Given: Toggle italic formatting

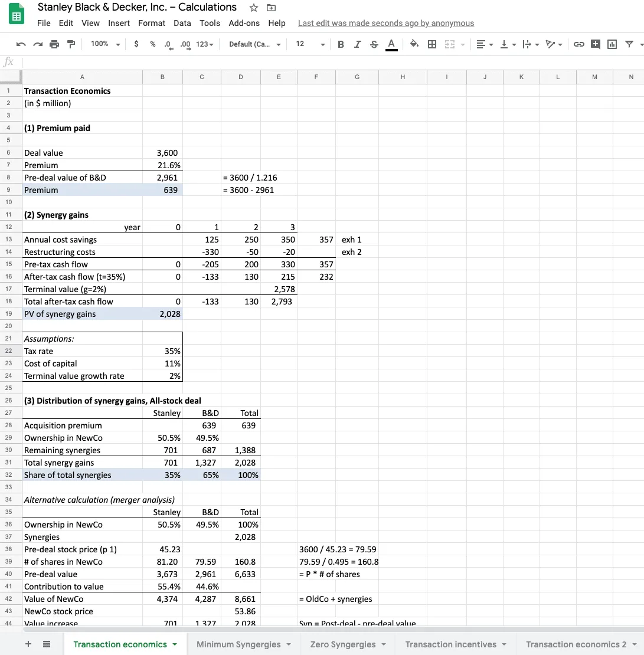Looking at the screenshot, I should click(x=358, y=44).
